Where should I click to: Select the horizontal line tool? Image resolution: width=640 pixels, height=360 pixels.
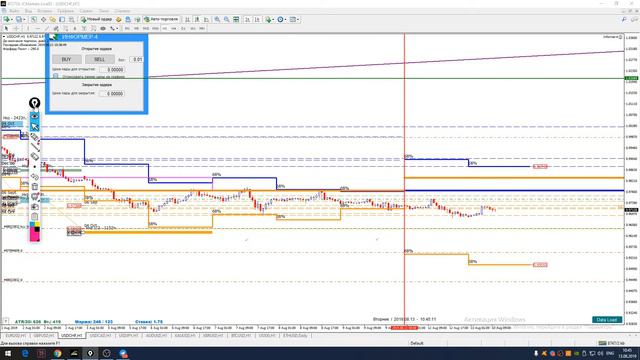tap(38, 29)
